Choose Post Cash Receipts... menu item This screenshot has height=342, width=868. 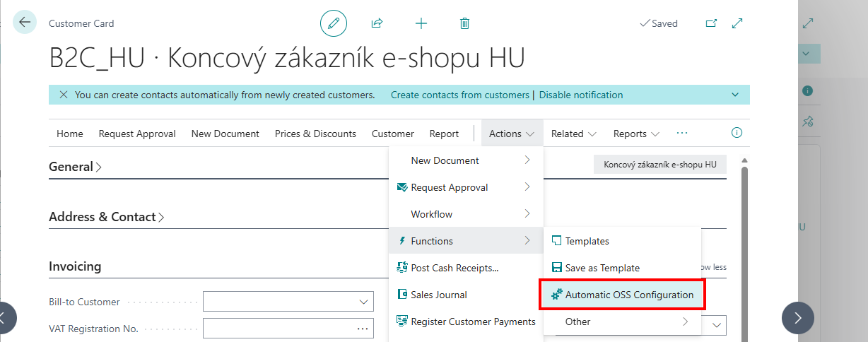466,268
